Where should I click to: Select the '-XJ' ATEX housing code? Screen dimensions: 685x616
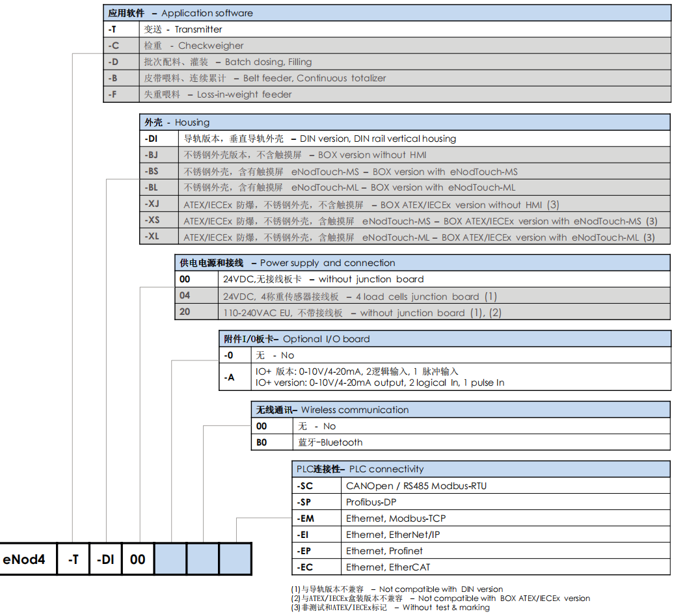[159, 204]
